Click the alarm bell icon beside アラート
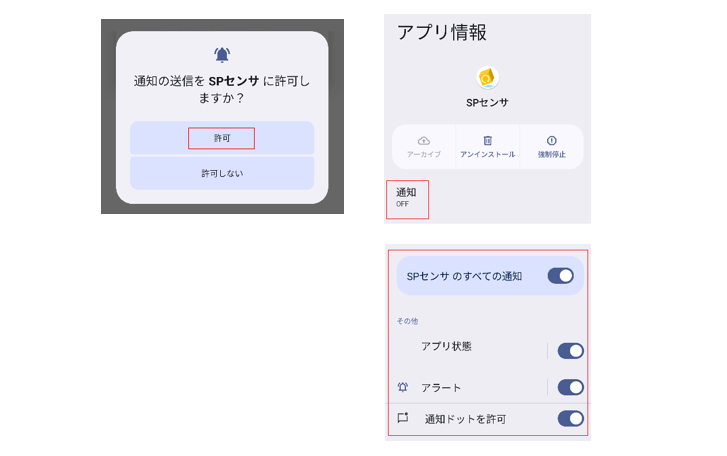Screen dimensions: 727x456 click(402, 387)
